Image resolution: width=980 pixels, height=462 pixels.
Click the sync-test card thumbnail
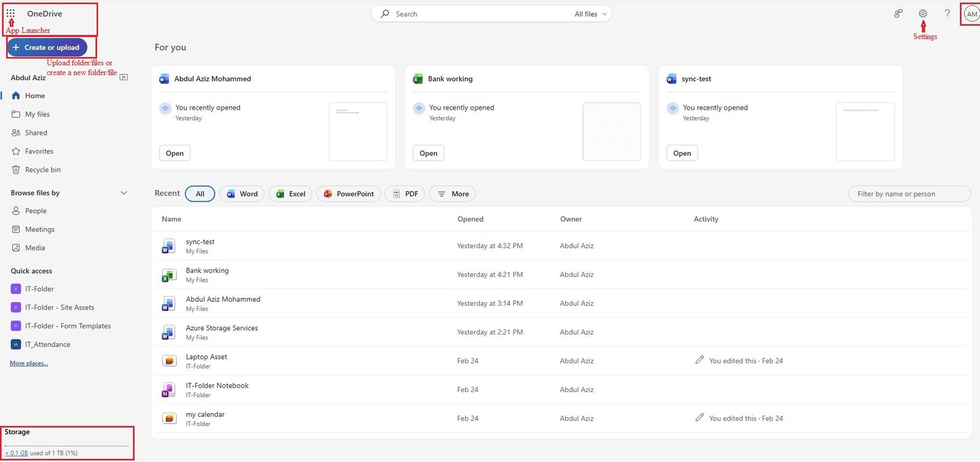[x=865, y=132]
